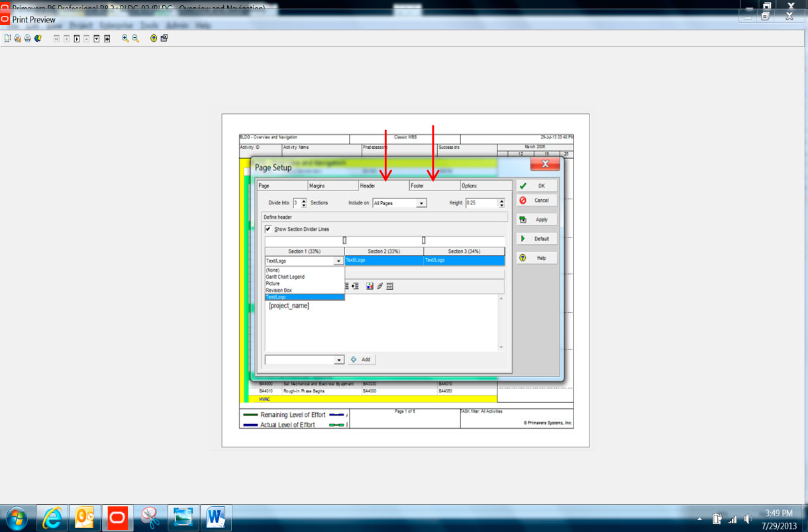Apply the Page Setup changes
808x532 pixels.
pos(537,220)
